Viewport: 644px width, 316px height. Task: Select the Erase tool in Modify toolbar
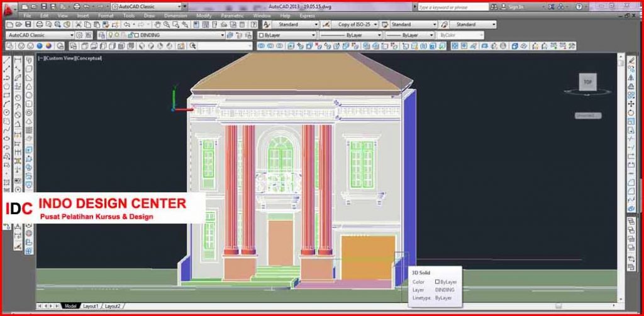631,61
